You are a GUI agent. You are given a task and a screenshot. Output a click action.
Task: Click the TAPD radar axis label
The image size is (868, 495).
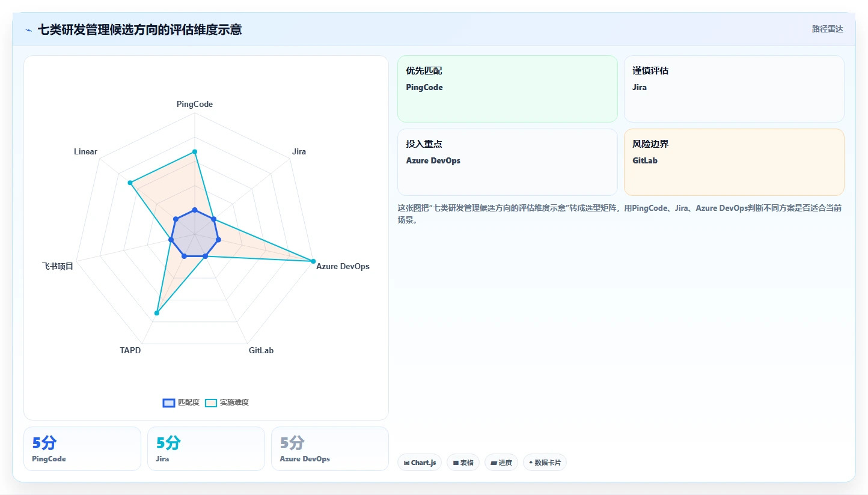130,350
